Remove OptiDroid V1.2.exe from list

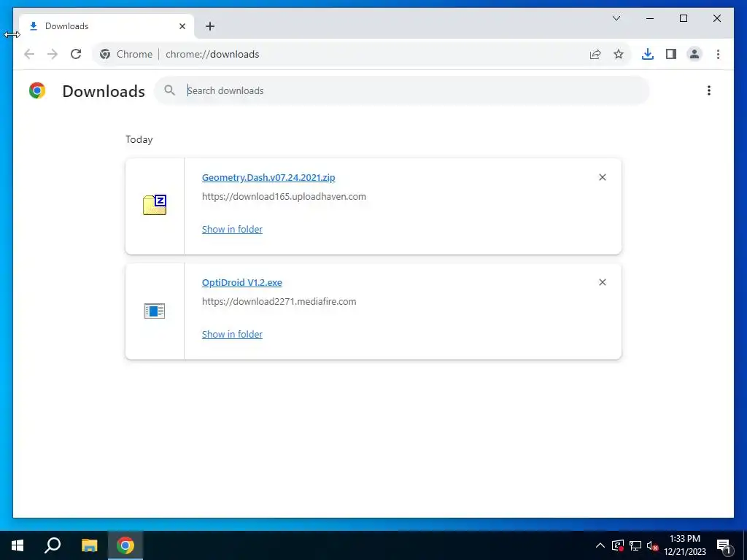pos(602,282)
